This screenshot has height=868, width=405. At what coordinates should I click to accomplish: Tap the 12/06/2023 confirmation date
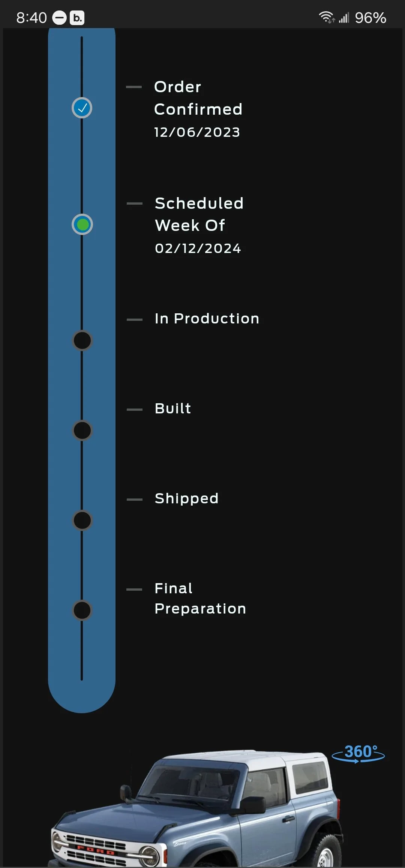point(197,132)
